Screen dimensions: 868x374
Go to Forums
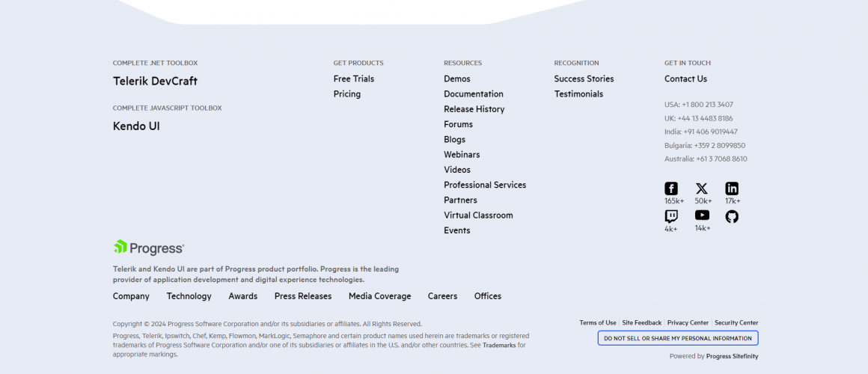pos(459,124)
